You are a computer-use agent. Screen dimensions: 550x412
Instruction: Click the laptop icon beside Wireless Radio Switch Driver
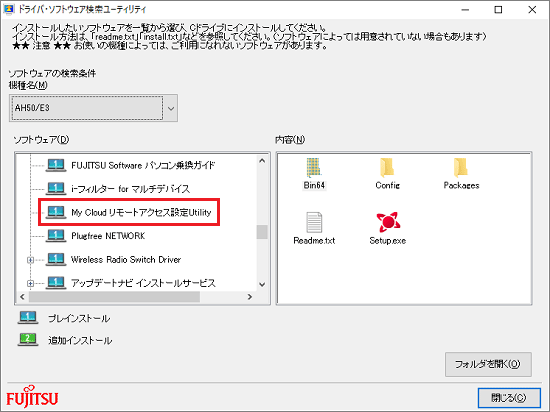(56, 259)
